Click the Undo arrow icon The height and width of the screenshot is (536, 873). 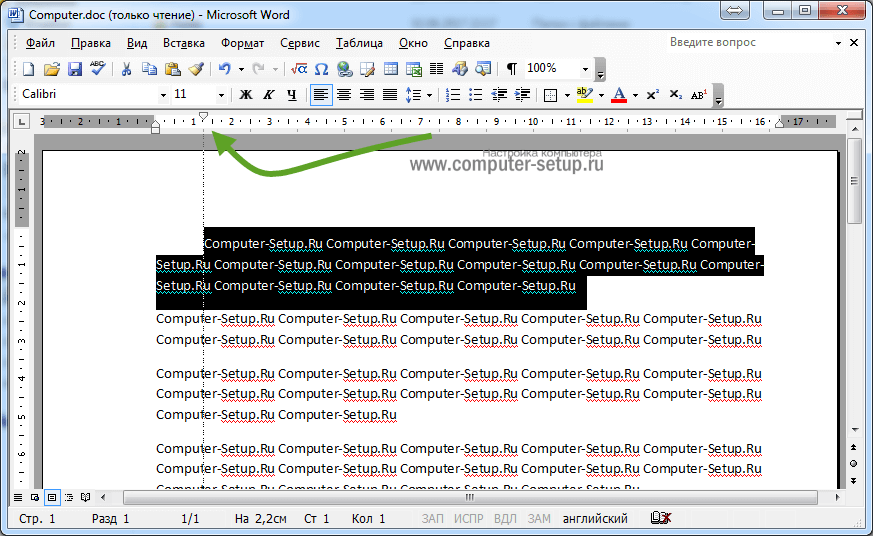[x=225, y=69]
